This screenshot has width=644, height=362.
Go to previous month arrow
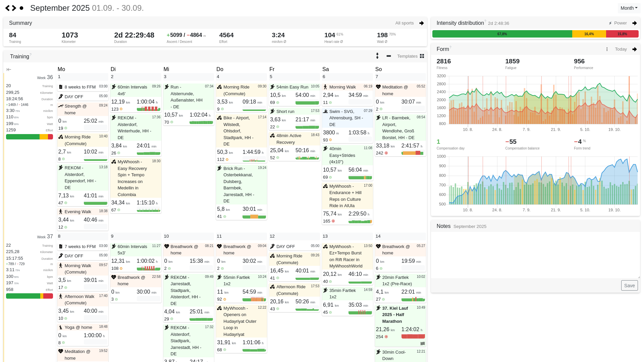7,8
